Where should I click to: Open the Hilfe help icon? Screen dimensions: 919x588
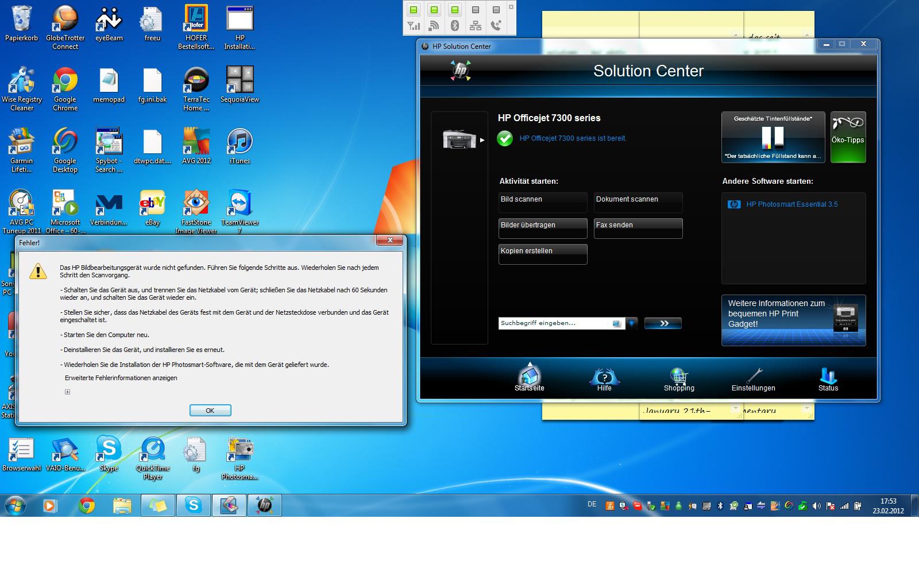coord(604,378)
